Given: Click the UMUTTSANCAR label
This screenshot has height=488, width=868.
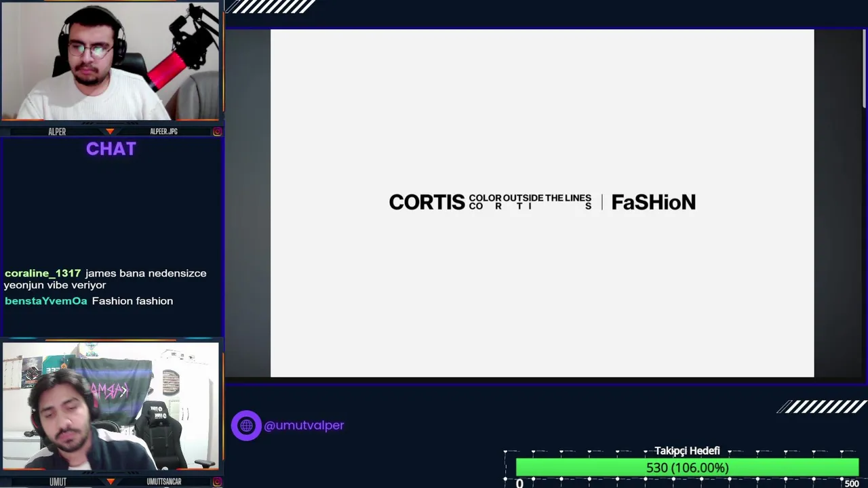Looking at the screenshot, I should coord(164,482).
